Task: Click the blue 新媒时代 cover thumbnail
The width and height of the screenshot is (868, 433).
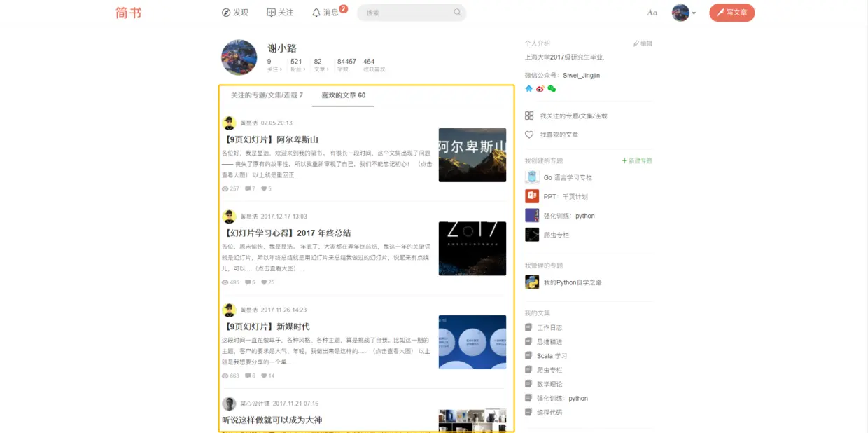Action: [x=472, y=342]
